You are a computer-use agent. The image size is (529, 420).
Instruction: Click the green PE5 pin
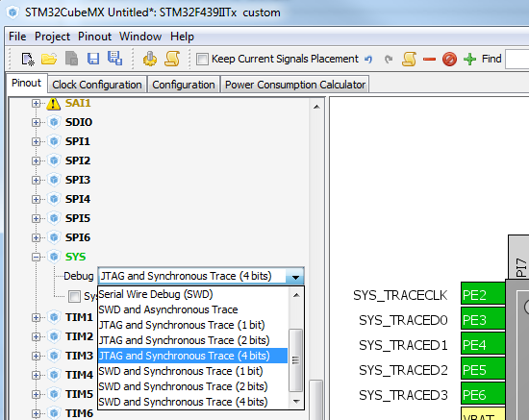pyautogui.click(x=483, y=370)
